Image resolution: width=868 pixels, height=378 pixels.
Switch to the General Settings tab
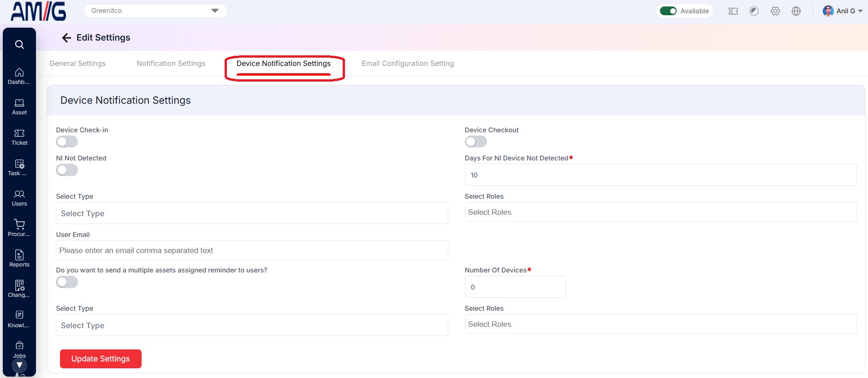tap(77, 64)
